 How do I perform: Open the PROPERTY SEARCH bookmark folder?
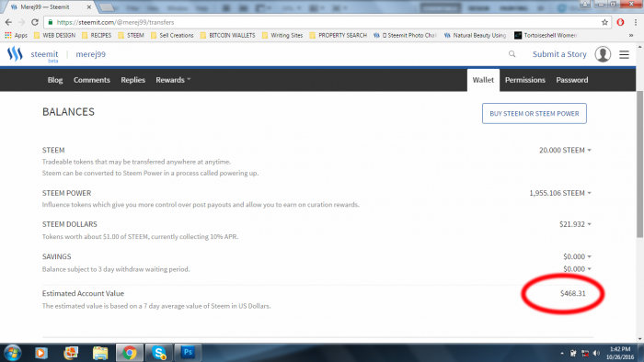click(x=338, y=35)
